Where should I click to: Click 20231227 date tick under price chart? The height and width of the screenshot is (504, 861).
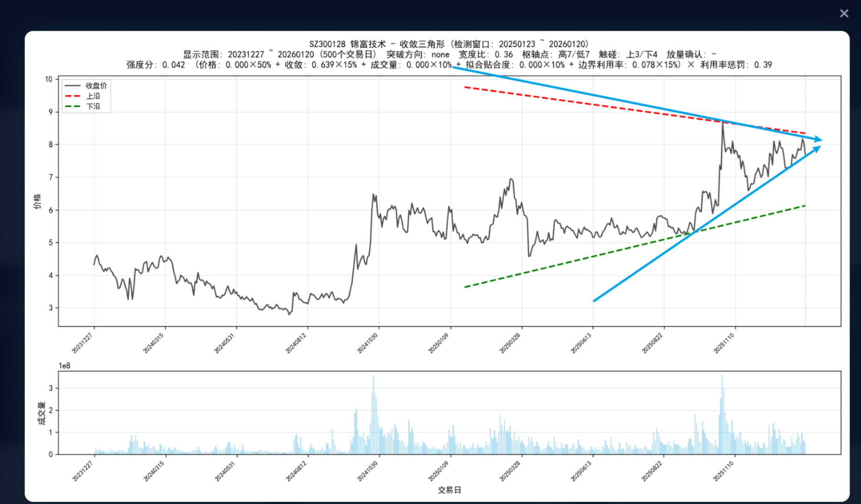pos(82,343)
